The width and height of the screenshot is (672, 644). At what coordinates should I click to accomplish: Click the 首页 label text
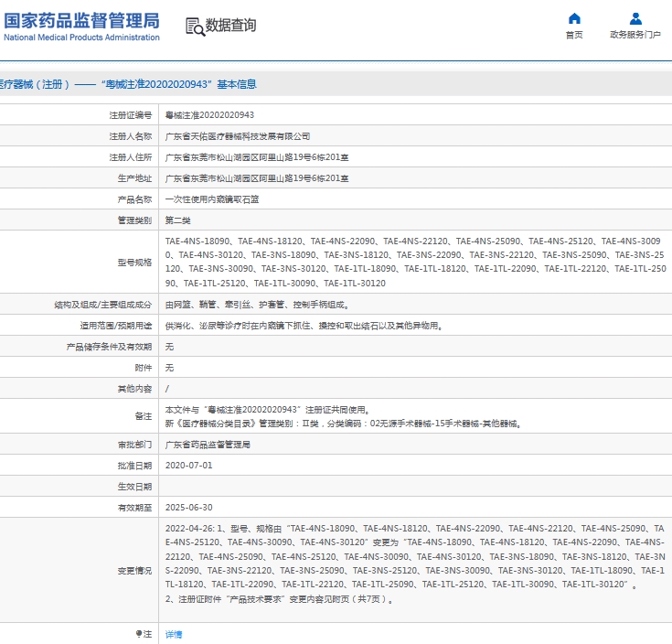tap(574, 35)
